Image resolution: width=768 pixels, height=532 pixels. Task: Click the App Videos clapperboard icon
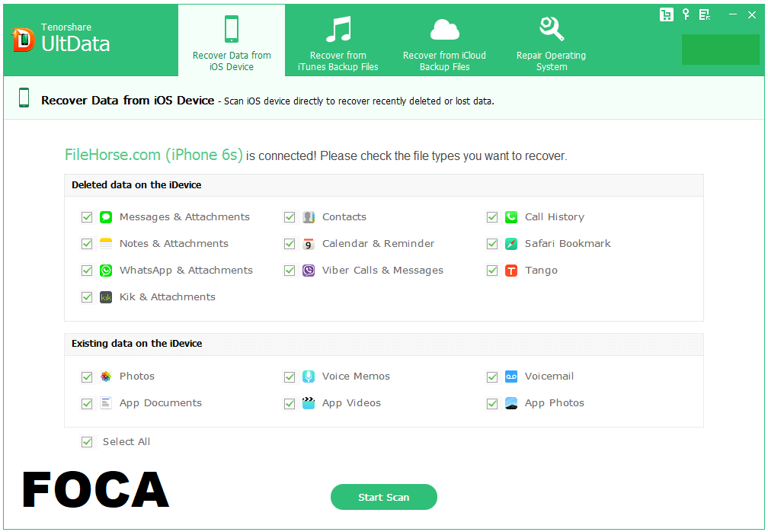(x=309, y=403)
